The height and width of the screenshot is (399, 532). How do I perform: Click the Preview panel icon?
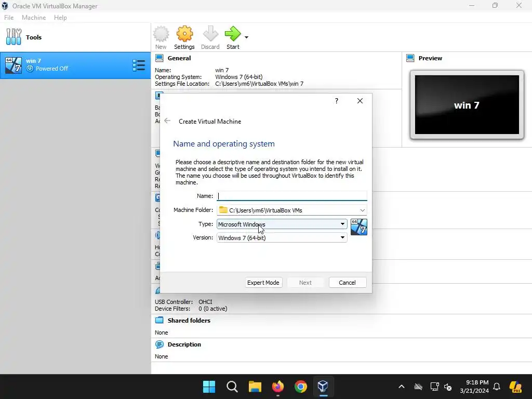[x=410, y=58]
